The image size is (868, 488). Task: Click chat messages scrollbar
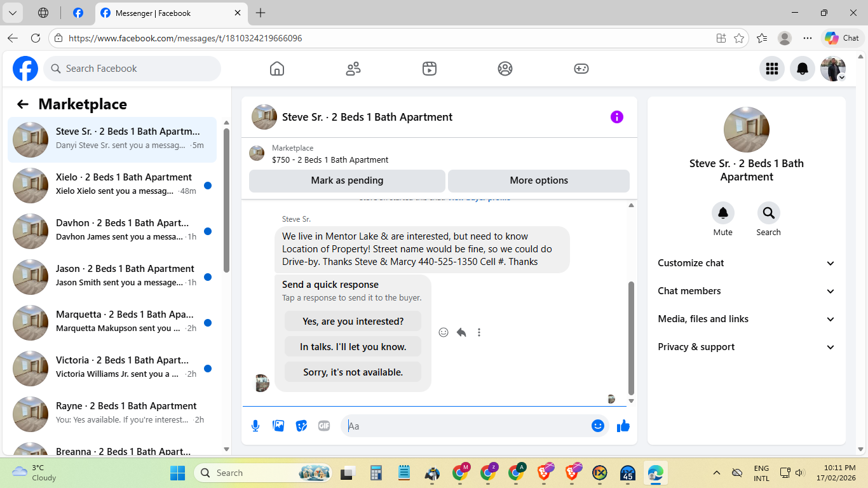pos(631,339)
